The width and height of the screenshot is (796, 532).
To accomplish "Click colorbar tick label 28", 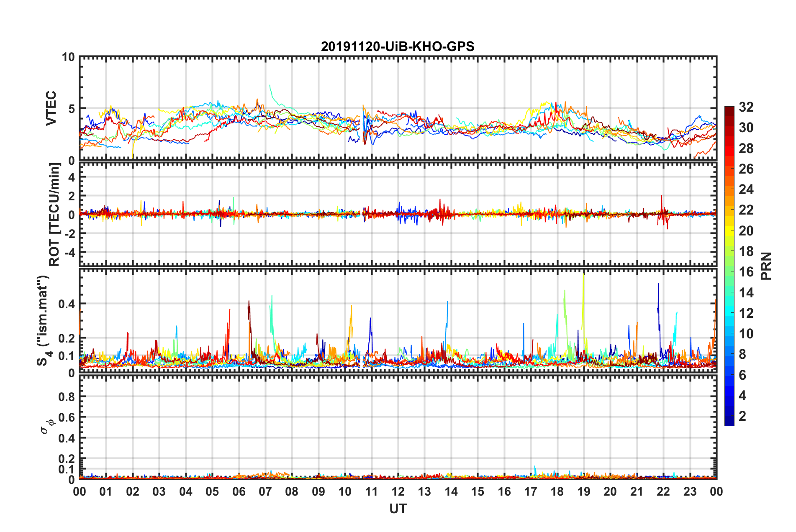I will click(746, 148).
